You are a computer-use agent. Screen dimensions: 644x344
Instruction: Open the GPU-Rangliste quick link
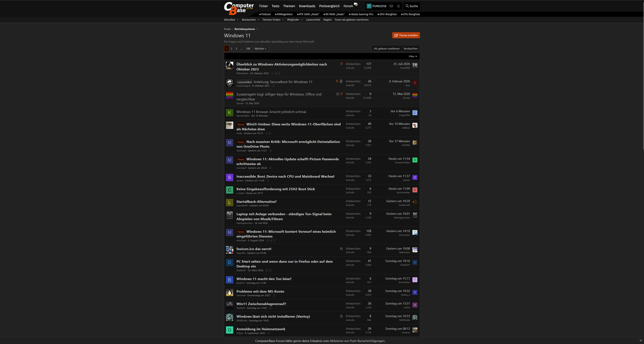coord(387,14)
